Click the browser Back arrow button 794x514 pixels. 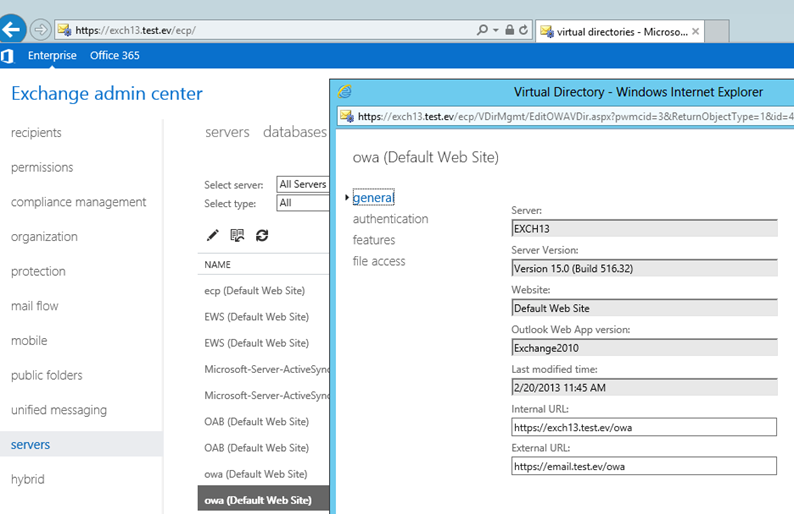click(x=11, y=29)
